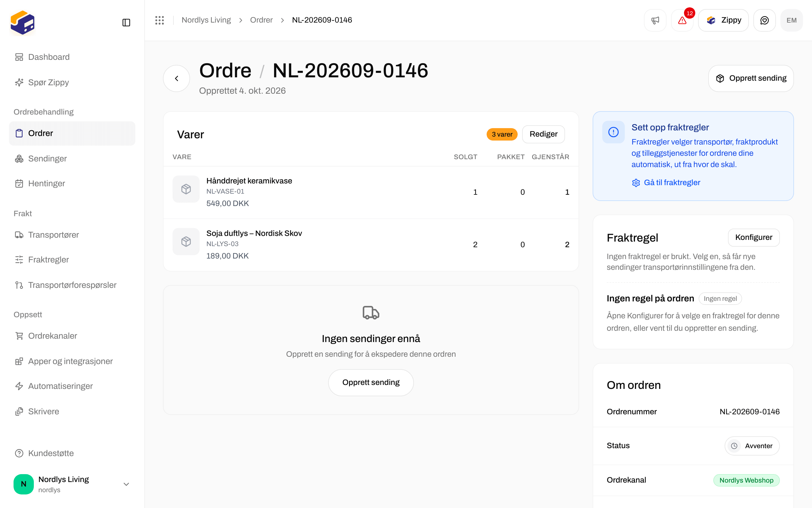The image size is (812, 508).
Task: Click the Håndrejet keramikvase product thumbnail
Action: (x=186, y=189)
